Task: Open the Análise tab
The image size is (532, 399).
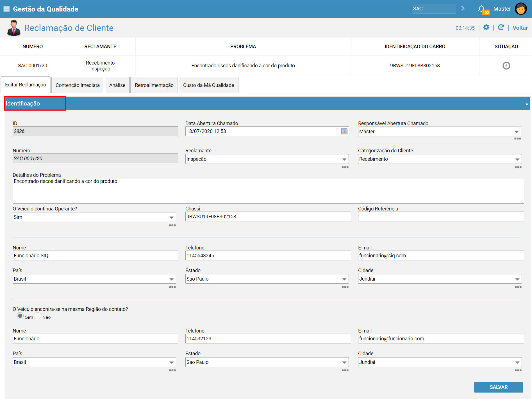Action: click(117, 85)
